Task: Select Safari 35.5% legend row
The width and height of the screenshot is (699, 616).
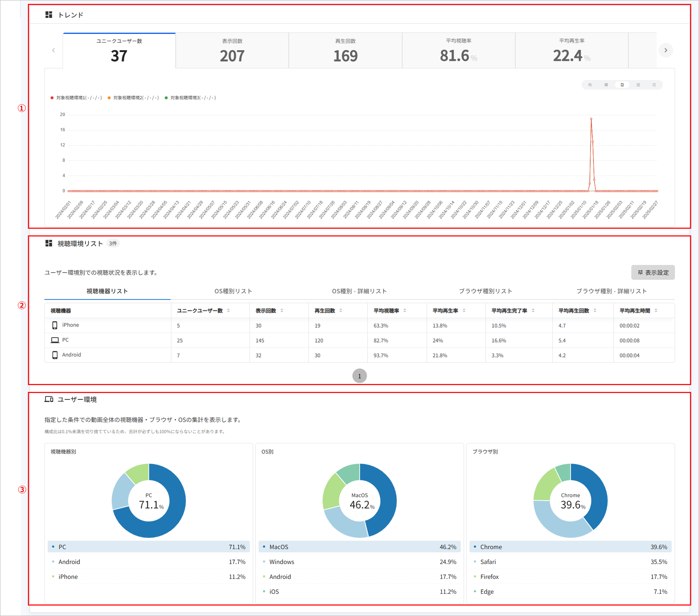Action: [570, 562]
